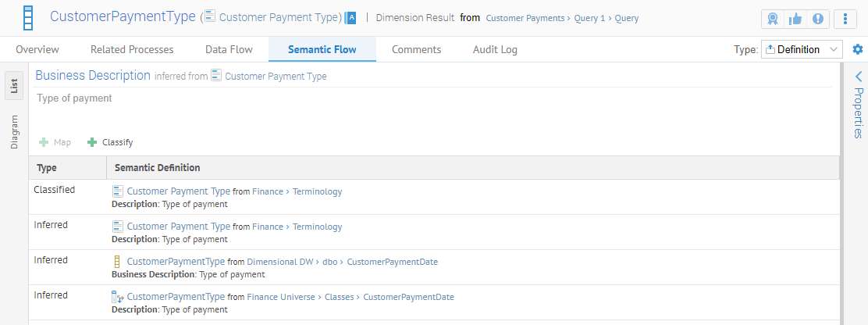Click the Customer Payments breadcrumb link

(x=524, y=18)
